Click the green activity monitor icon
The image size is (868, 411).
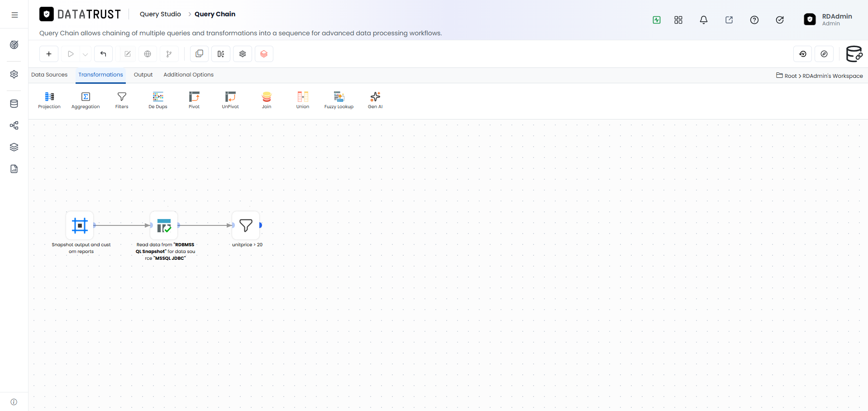coord(657,20)
